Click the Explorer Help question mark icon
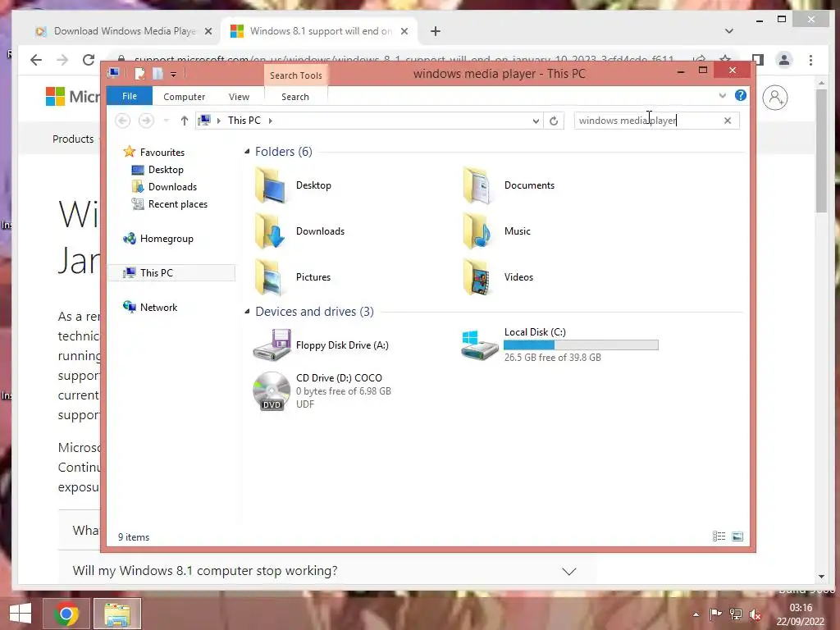This screenshot has height=630, width=840. click(x=741, y=95)
